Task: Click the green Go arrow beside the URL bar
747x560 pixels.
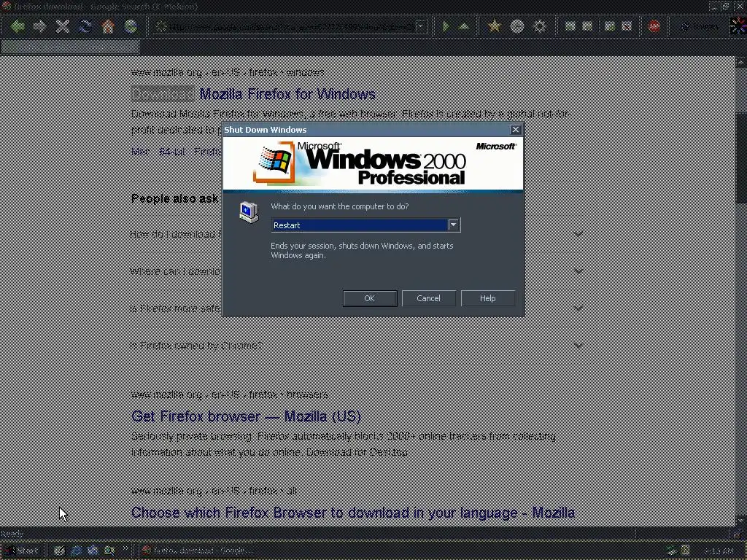Action: click(x=446, y=26)
